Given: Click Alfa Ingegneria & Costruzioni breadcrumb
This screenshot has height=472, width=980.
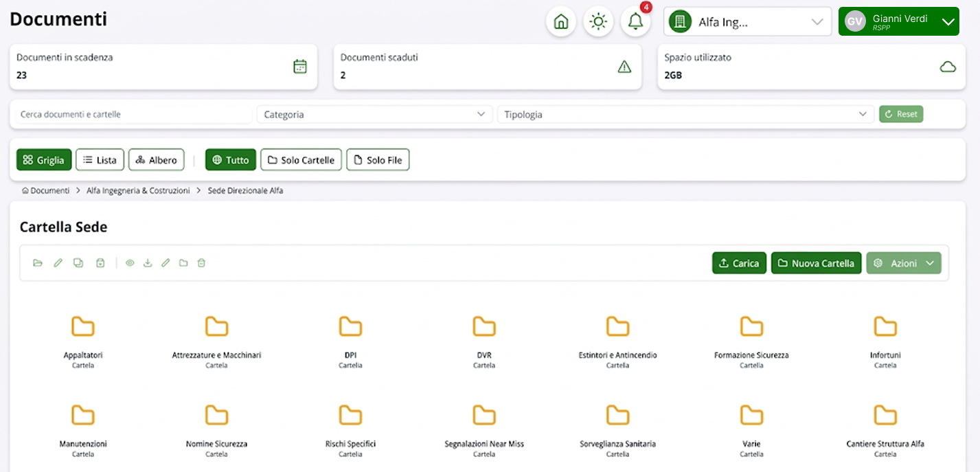Looking at the screenshot, I should click(138, 190).
